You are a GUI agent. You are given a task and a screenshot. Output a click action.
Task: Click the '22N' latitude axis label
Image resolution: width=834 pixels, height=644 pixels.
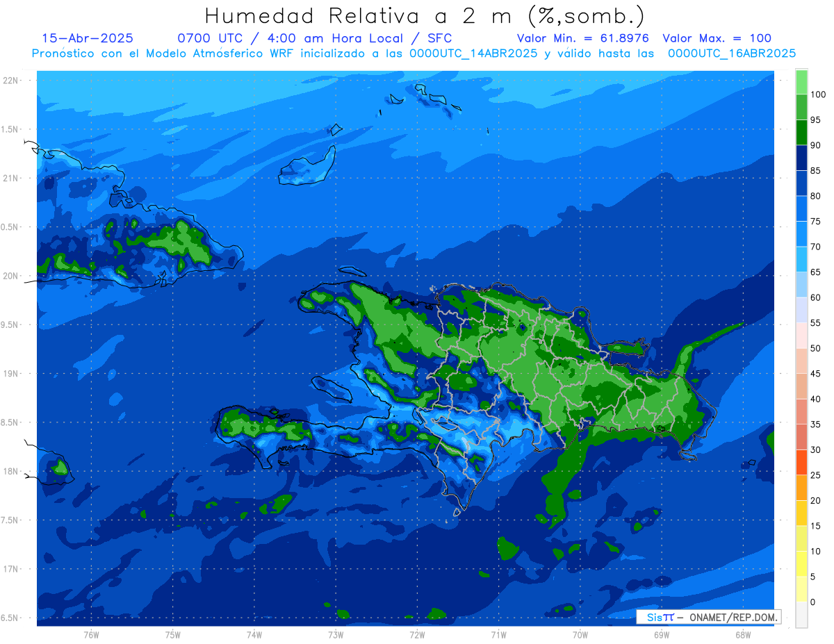(x=11, y=80)
